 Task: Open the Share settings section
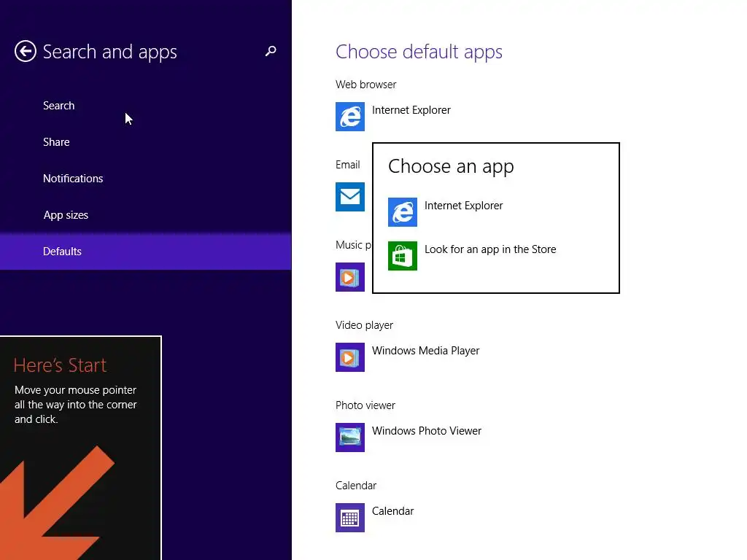pyautogui.click(x=145, y=142)
